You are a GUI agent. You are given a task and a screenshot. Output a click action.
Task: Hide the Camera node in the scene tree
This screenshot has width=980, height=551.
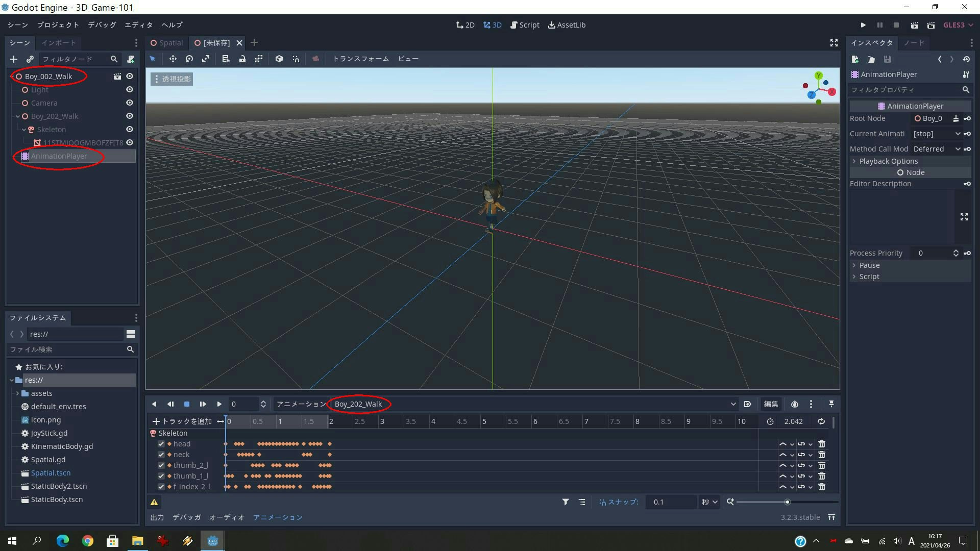coord(129,103)
